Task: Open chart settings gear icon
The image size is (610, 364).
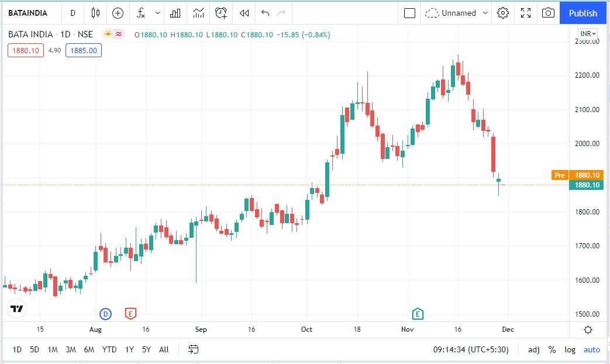Action: [502, 13]
